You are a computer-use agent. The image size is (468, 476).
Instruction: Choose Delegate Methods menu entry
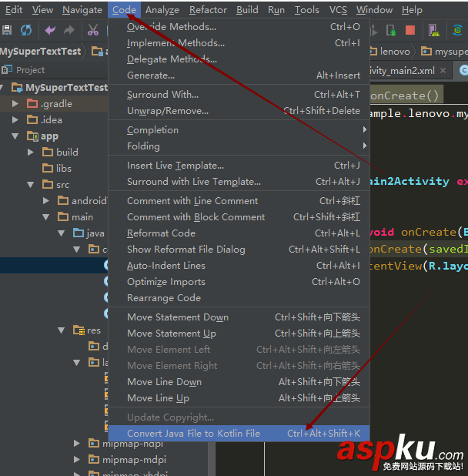coord(239,59)
